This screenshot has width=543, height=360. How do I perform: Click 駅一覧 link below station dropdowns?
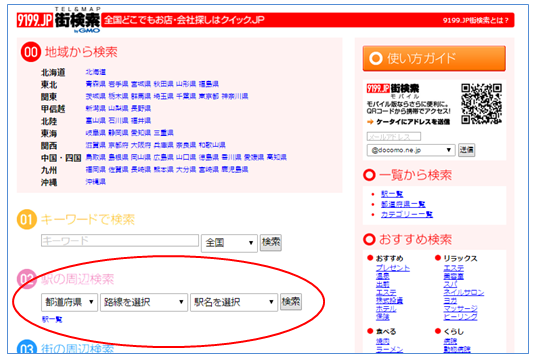pyautogui.click(x=52, y=319)
